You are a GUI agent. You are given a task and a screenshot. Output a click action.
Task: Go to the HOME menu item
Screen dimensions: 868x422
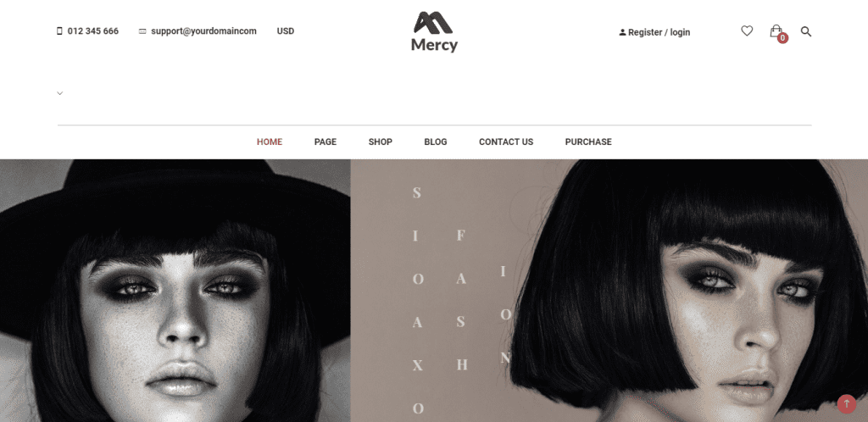tap(270, 142)
